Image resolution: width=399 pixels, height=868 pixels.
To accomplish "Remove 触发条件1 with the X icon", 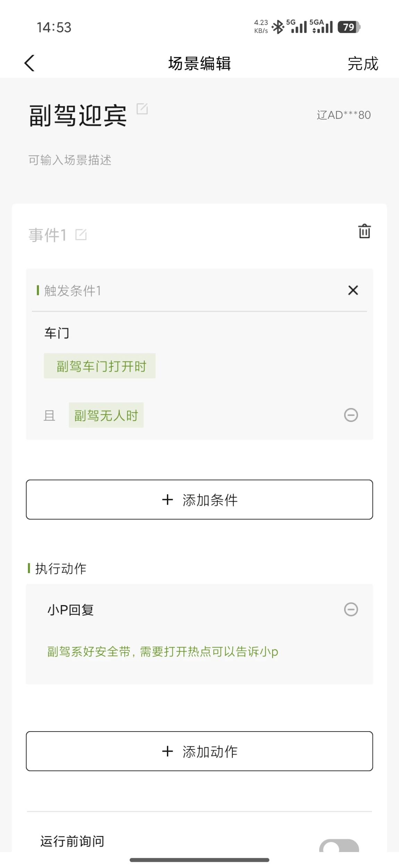I will [353, 290].
